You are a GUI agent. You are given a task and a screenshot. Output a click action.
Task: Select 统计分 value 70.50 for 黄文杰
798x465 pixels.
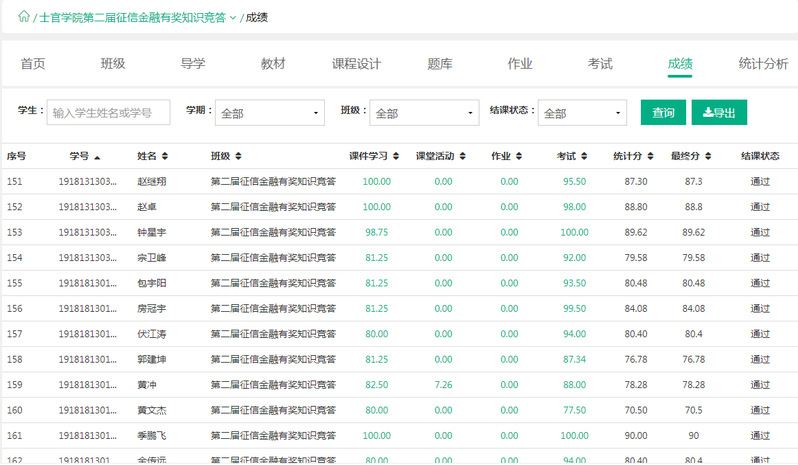(x=636, y=411)
